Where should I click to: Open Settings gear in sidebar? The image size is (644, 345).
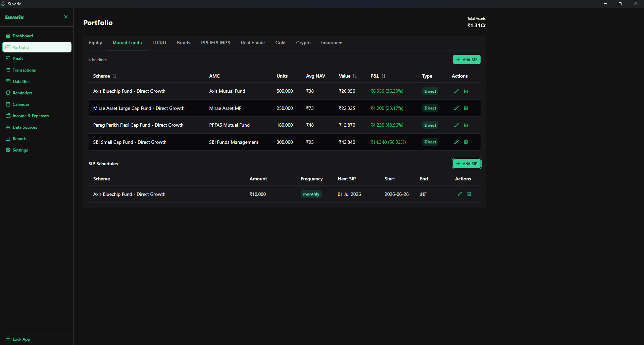pos(8,150)
